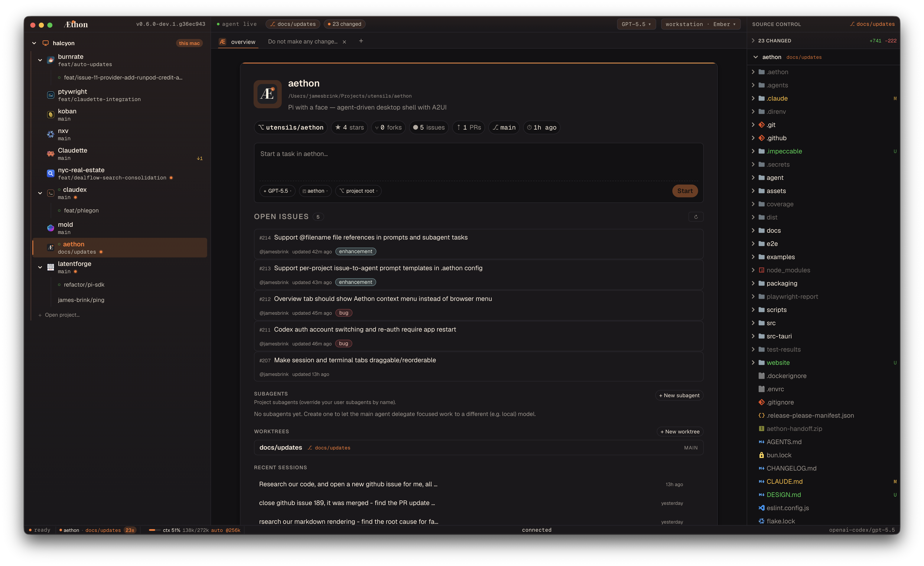Click the bun.lock lock icon
The height and width of the screenshot is (566, 924).
761,455
